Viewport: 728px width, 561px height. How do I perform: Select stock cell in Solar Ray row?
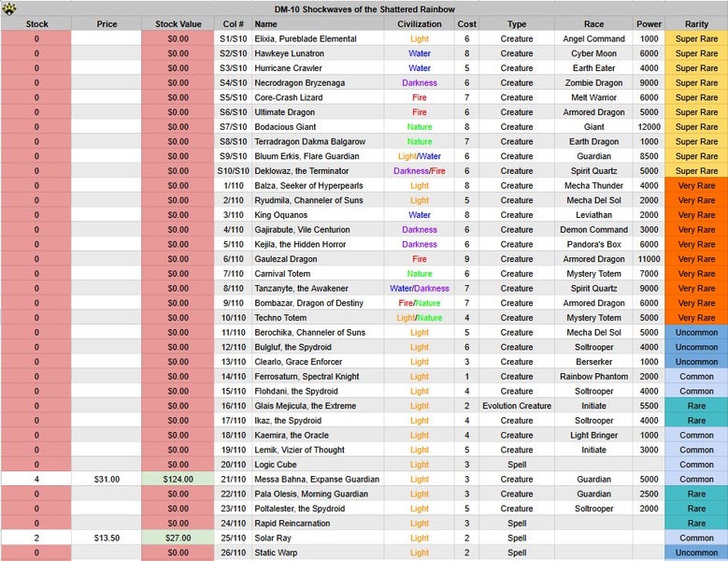[36, 538]
